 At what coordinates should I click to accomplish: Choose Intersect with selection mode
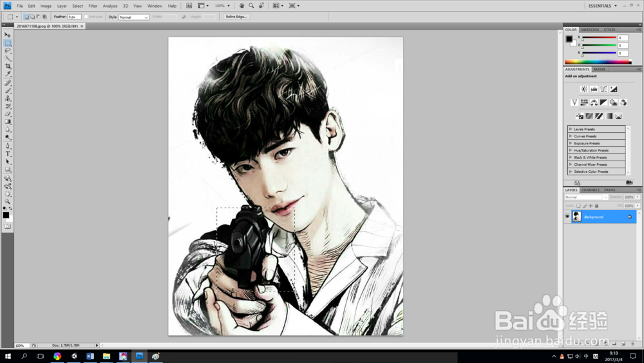point(44,17)
